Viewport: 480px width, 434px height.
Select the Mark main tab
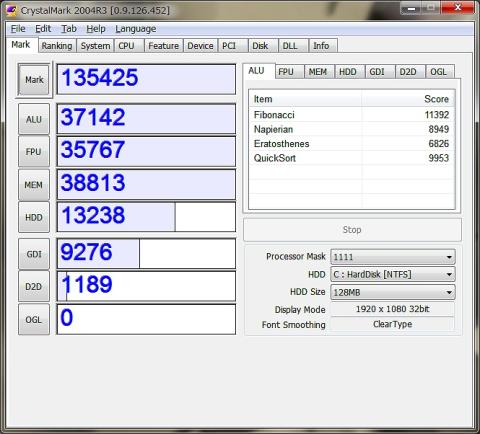point(21,45)
